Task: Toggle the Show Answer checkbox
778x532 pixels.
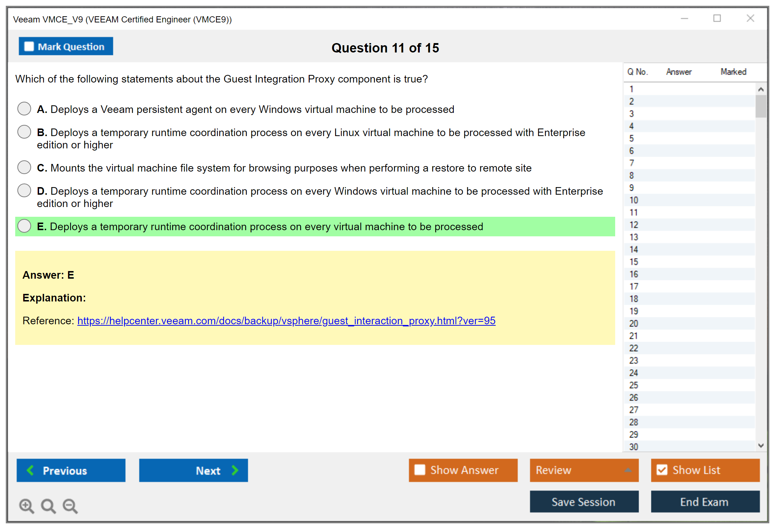Action: coord(420,470)
